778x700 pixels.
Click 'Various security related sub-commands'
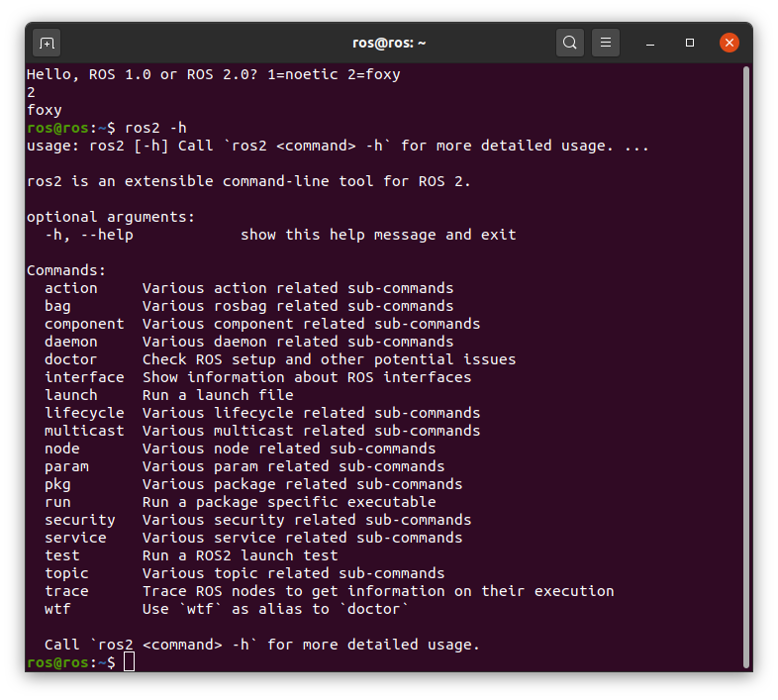point(307,520)
